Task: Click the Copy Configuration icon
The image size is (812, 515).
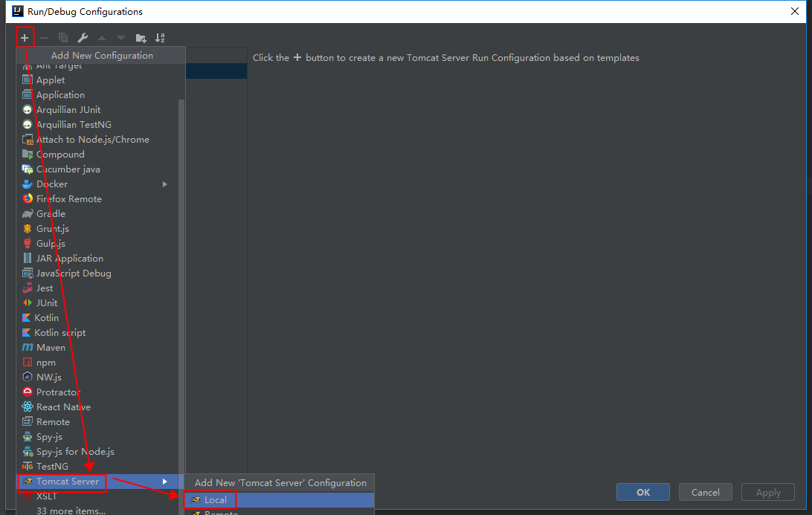Action: pos(63,38)
